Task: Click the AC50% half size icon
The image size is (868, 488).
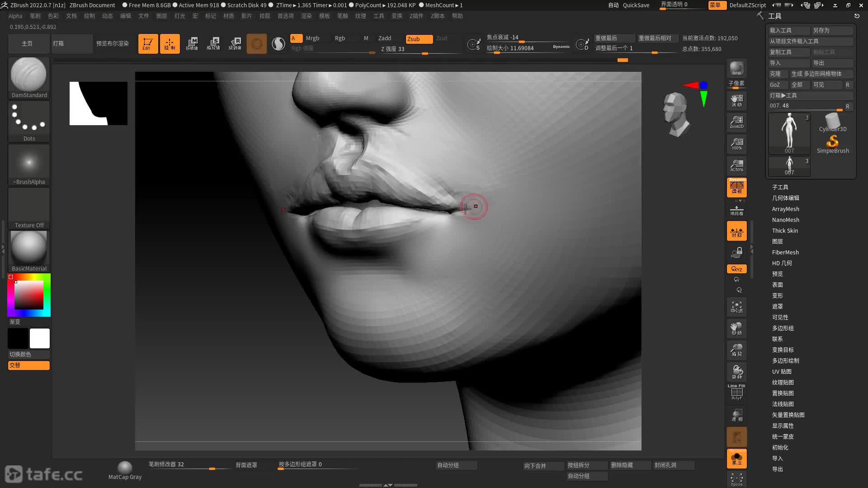Action: (736, 165)
